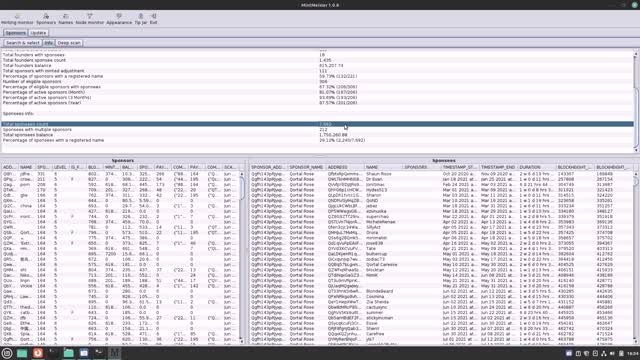Select sponsee row named MichelleRenae

[x=441, y=222]
